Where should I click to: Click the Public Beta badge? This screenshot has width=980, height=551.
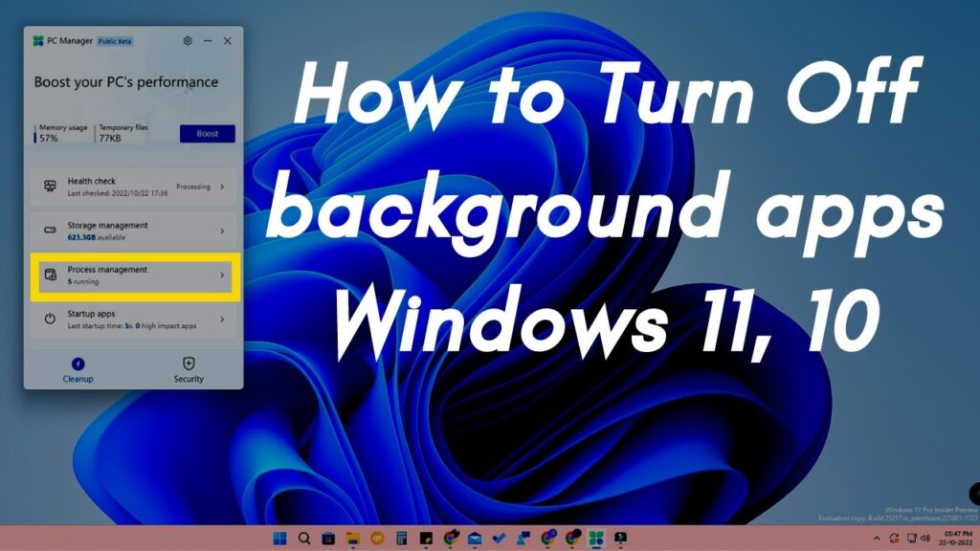[115, 41]
